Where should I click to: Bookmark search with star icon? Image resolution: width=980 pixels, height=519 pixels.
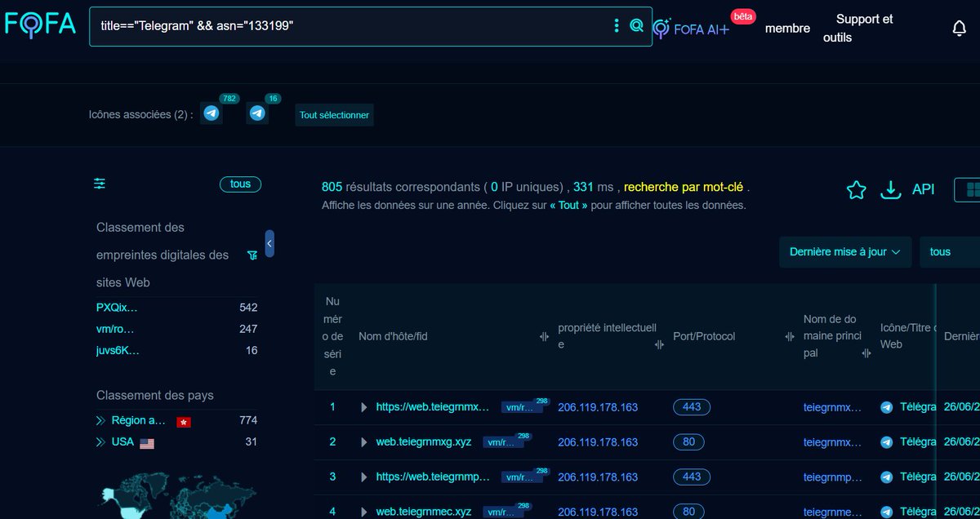[x=856, y=190]
